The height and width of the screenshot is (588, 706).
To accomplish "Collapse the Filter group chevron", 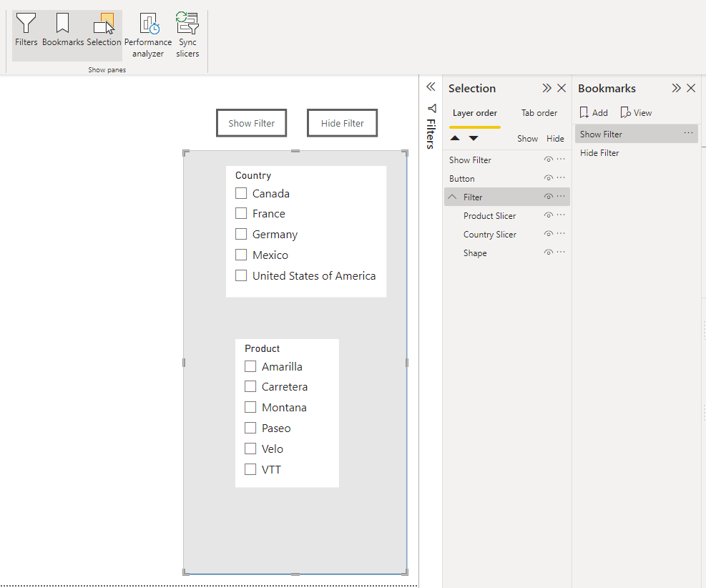I will (x=453, y=197).
